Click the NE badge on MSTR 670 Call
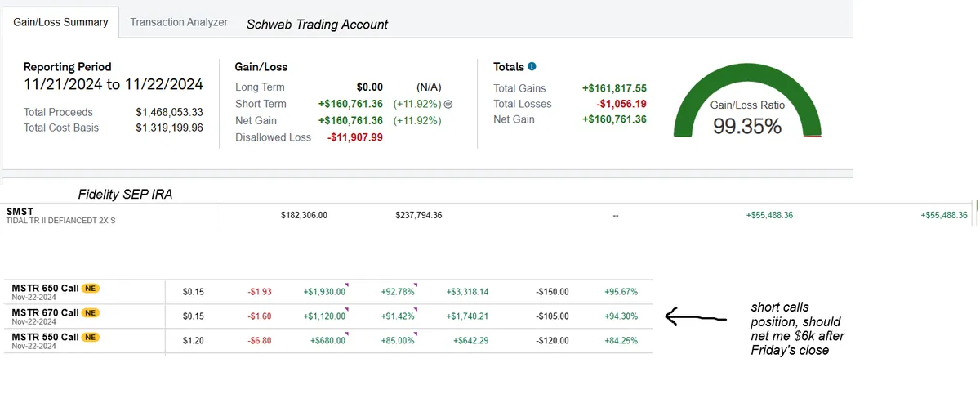This screenshot has height=399, width=980. (x=91, y=312)
